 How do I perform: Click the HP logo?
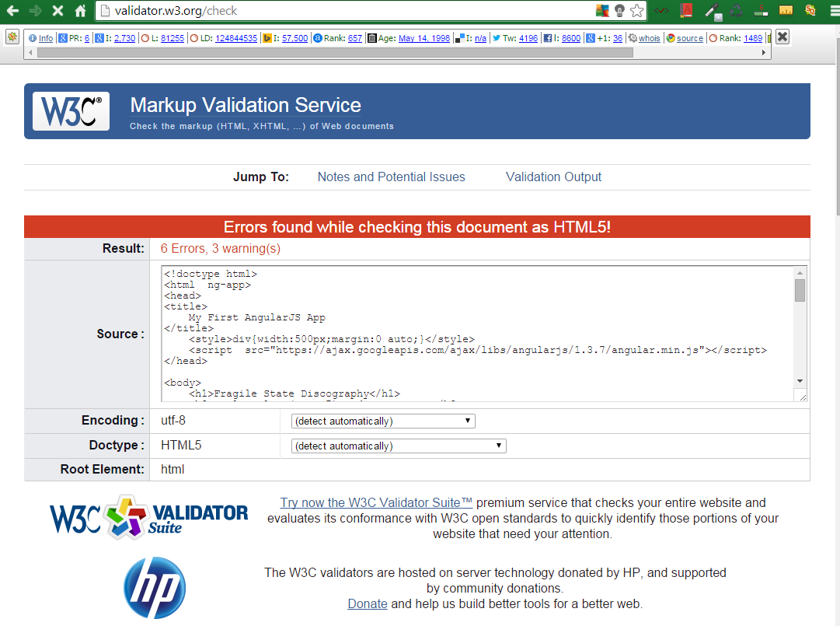[155, 588]
